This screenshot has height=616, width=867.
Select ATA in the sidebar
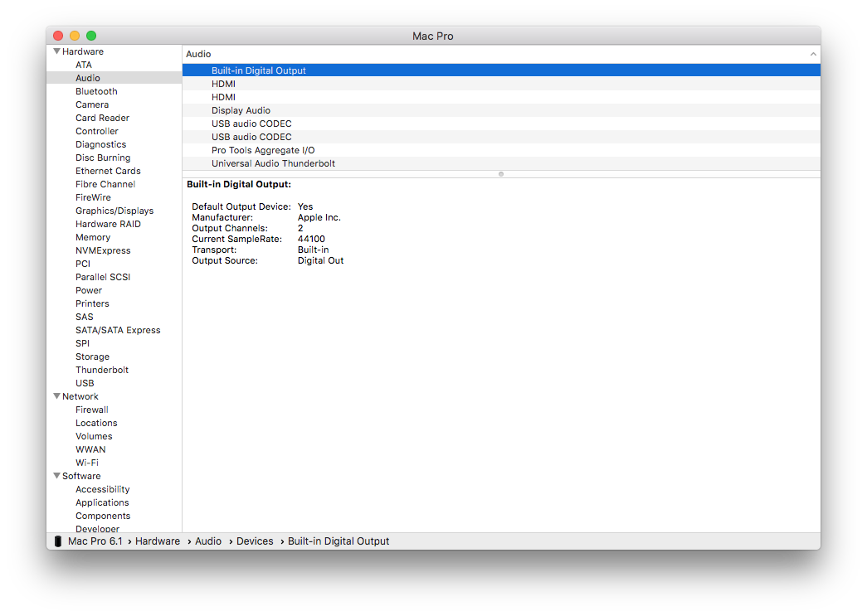84,65
